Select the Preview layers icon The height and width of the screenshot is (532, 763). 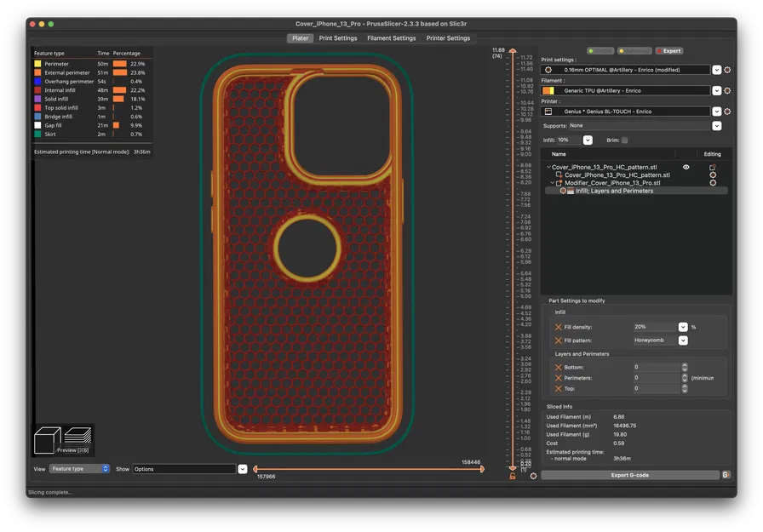pos(77,437)
